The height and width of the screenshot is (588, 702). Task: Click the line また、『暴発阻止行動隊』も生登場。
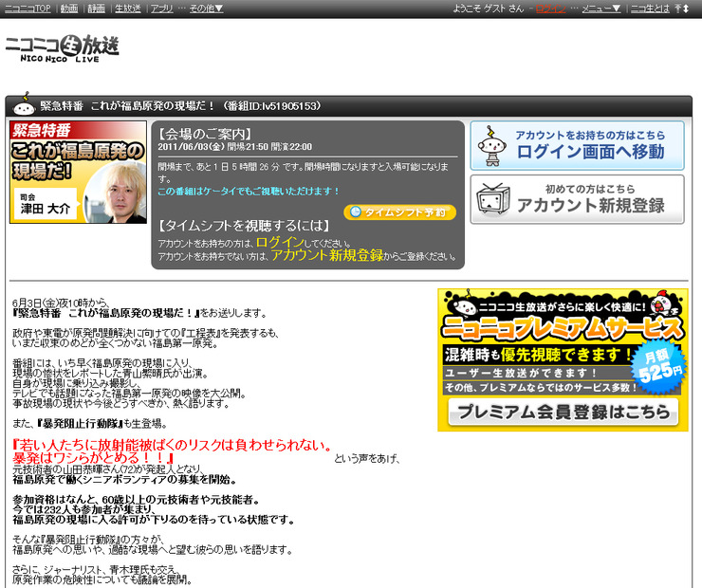pos(90,423)
